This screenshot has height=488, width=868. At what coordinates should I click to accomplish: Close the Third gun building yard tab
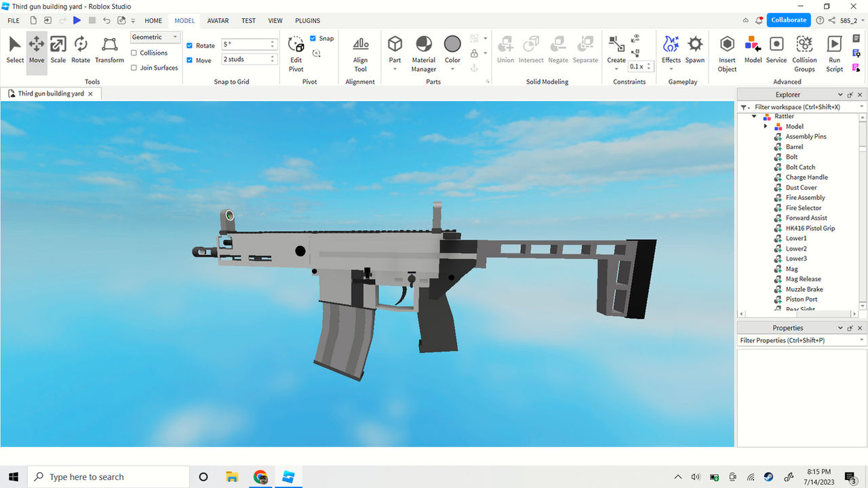coord(90,94)
